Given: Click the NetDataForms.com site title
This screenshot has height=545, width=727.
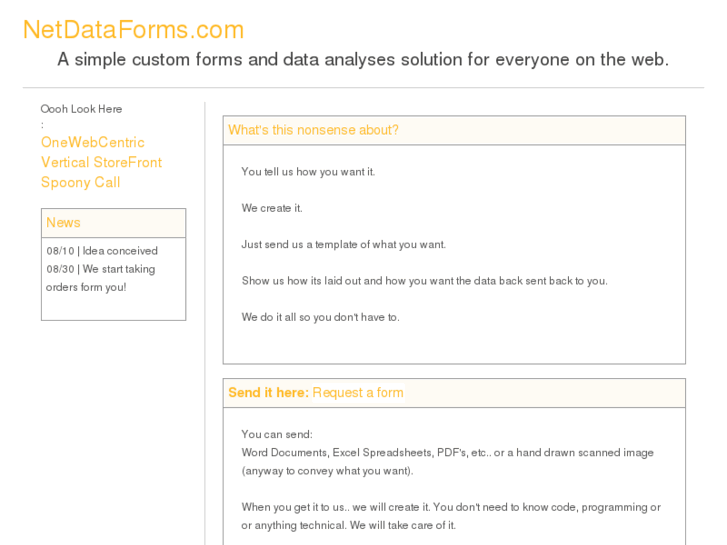Looking at the screenshot, I should (133, 29).
